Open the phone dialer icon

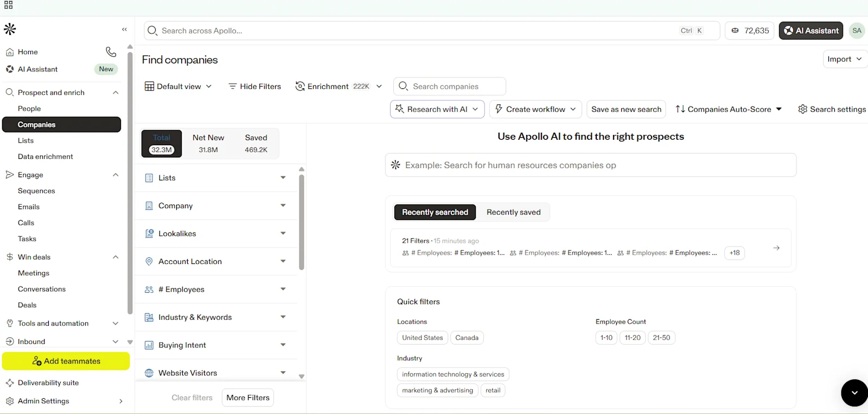click(111, 52)
